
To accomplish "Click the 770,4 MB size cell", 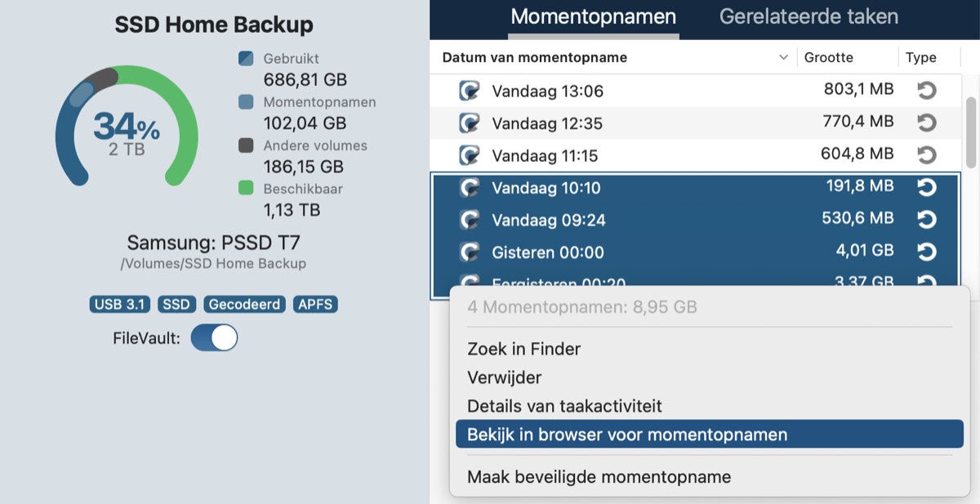I will (858, 122).
